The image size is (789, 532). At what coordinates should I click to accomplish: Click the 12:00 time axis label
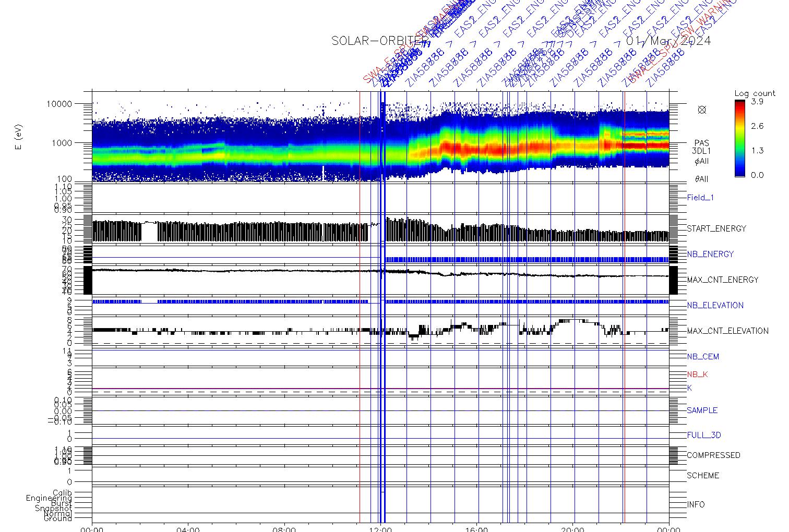380,529
